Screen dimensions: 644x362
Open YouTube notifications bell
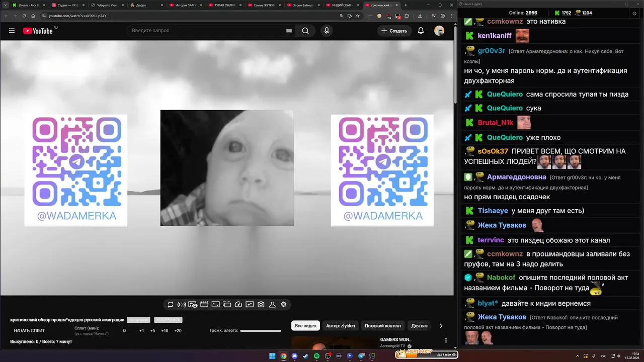(x=421, y=31)
